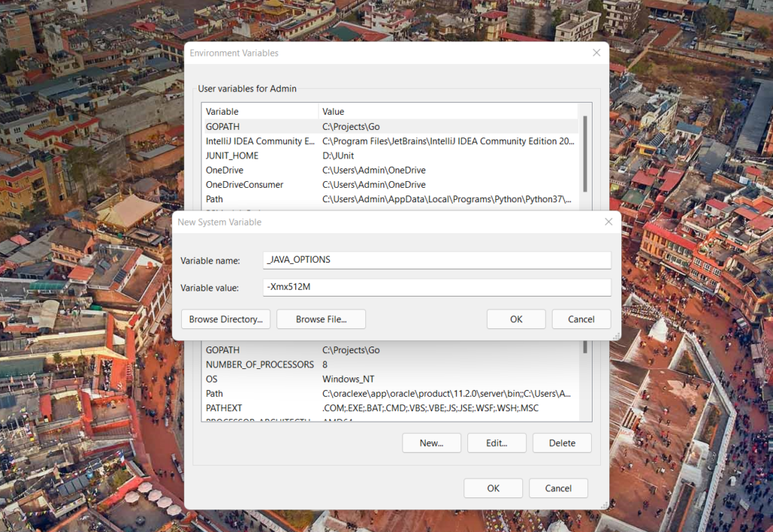The height and width of the screenshot is (532, 773).
Task: Focus the Variable name input field
Action: pos(436,260)
